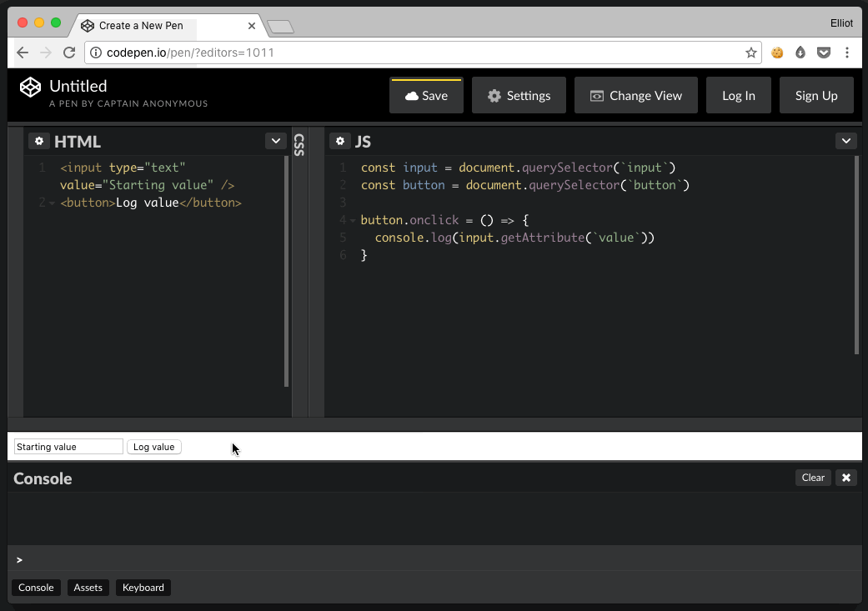Toggle the Keyboard shortcuts button
The image size is (868, 611).
click(x=143, y=588)
